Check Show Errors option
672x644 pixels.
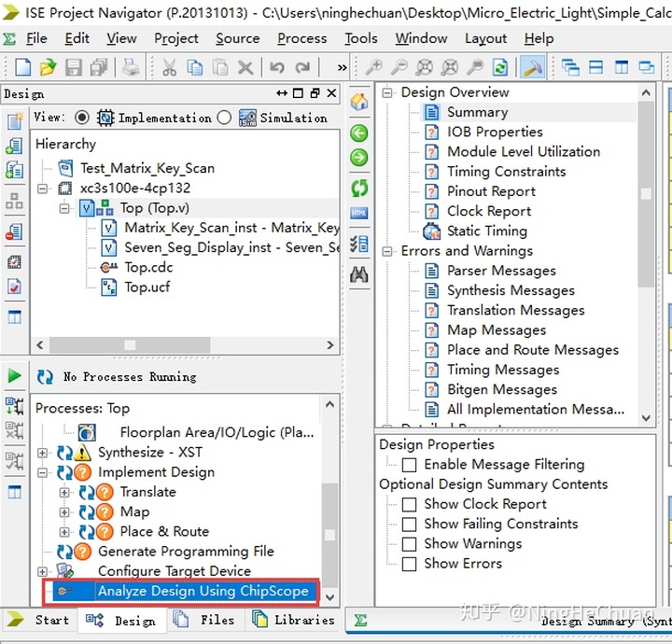(409, 564)
